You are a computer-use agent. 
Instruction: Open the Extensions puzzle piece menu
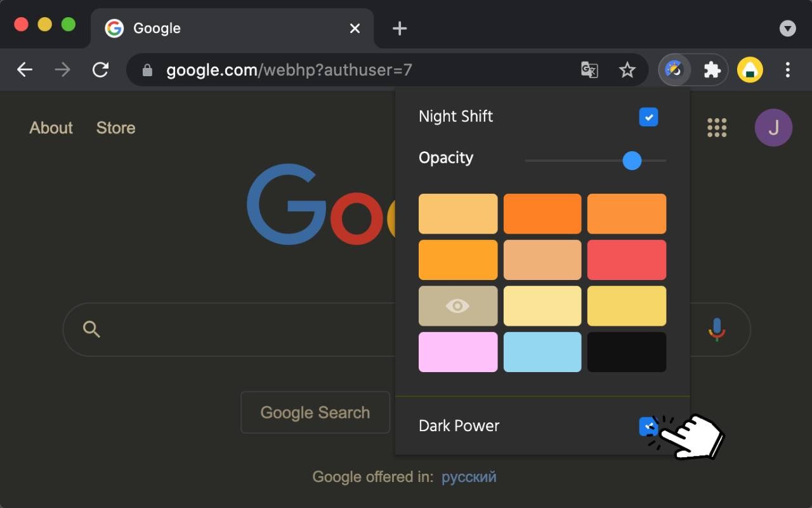(x=712, y=69)
